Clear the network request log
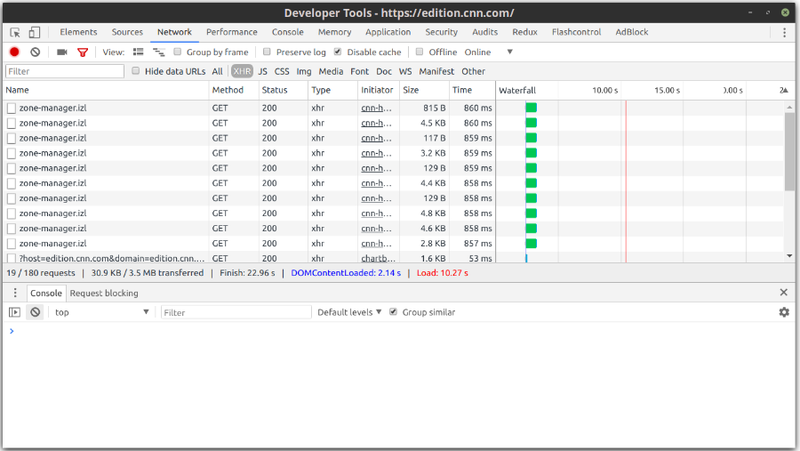 click(x=35, y=52)
